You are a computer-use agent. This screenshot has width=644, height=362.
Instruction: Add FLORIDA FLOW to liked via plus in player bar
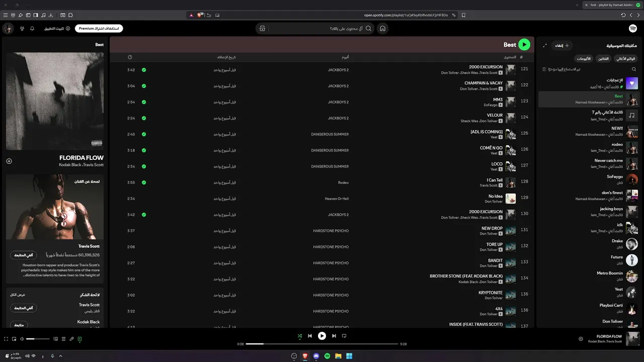pos(581,339)
